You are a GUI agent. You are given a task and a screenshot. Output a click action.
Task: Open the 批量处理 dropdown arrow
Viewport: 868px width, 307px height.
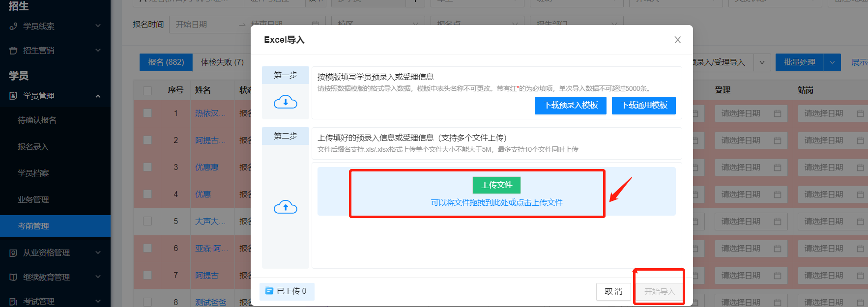832,62
